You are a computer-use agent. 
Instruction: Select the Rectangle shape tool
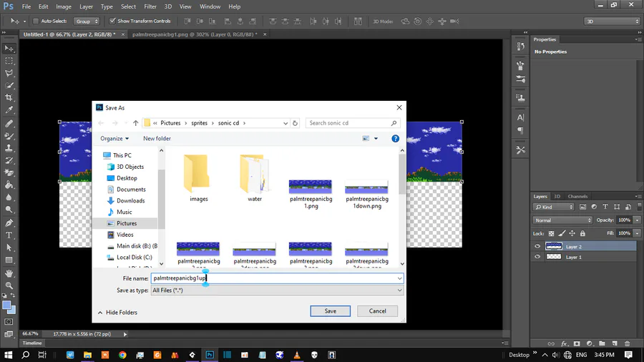point(9,260)
